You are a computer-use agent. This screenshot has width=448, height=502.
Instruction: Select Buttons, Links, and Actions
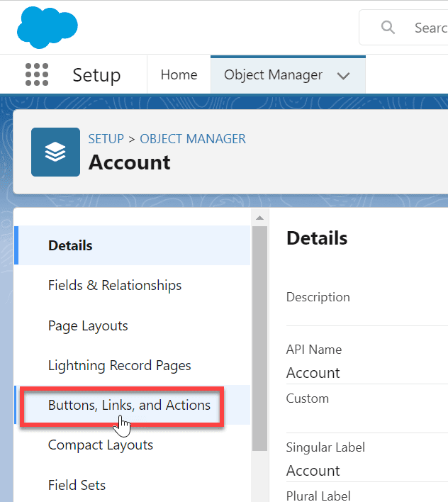(x=132, y=405)
